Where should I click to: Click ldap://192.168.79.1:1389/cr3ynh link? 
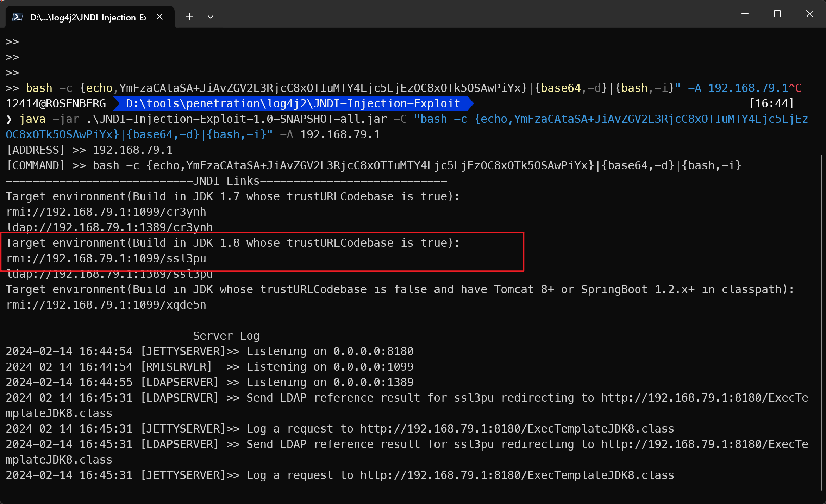109,227
